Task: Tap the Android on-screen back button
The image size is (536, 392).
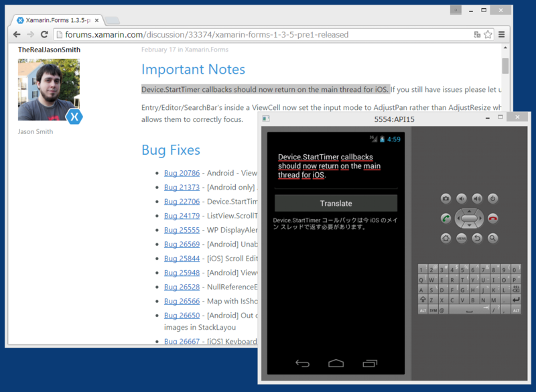Action: coord(303,363)
